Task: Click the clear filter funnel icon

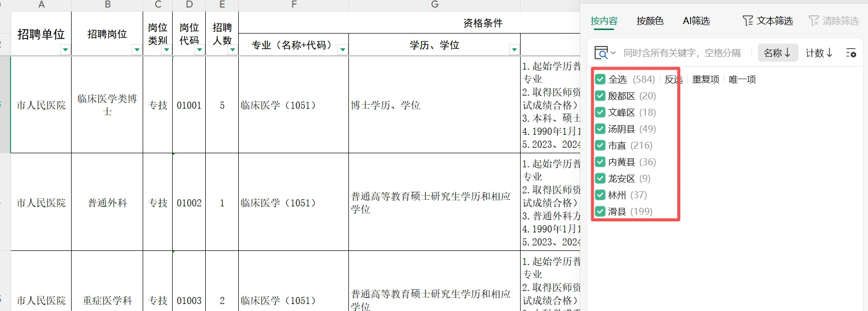Action: click(x=814, y=21)
